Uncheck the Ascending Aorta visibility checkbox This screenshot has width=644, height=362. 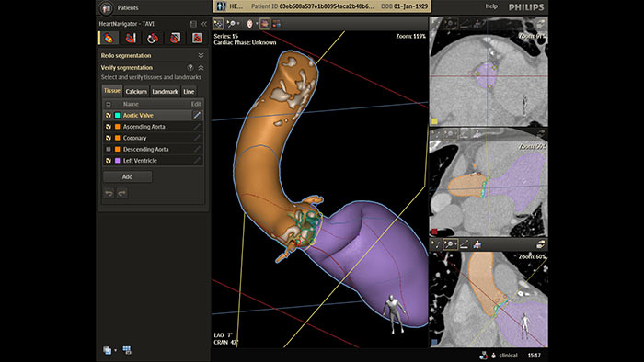click(109, 127)
